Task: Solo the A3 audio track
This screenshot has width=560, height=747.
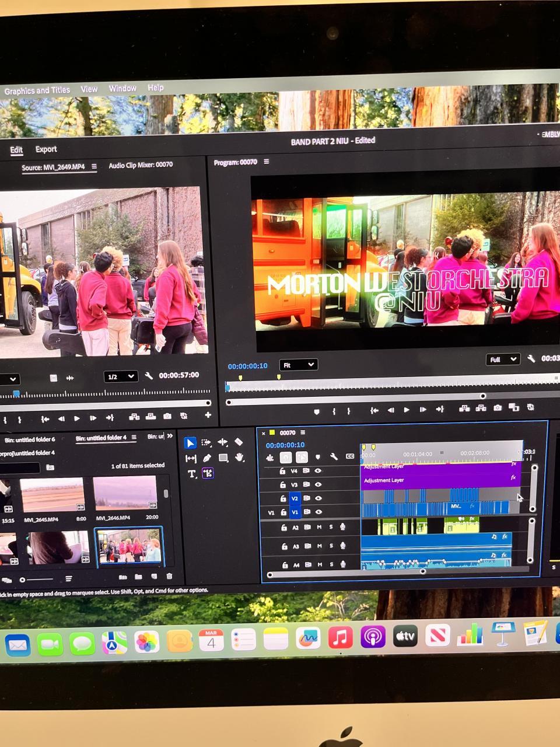Action: coord(331,546)
